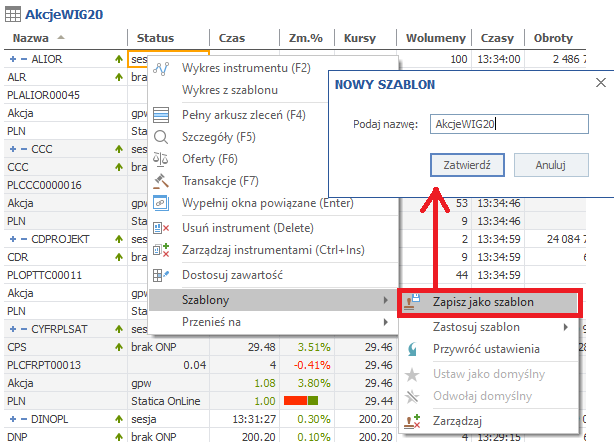Click the Podaj nazwę text field
Viewport: 615px width, 446px height.
click(509, 124)
